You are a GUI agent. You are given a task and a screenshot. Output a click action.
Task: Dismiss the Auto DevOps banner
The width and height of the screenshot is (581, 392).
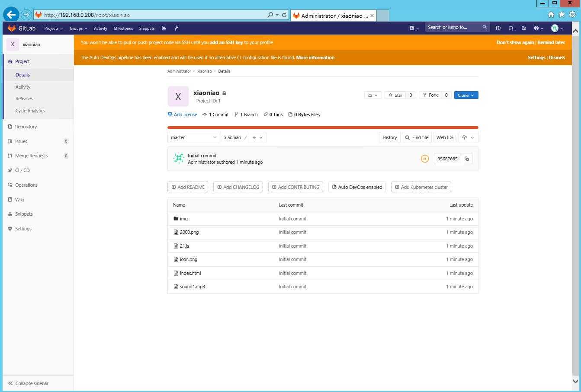(x=557, y=57)
